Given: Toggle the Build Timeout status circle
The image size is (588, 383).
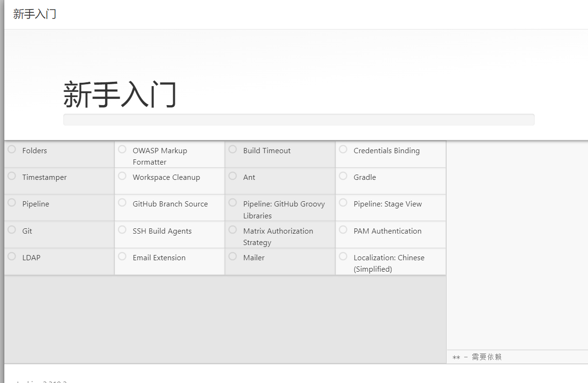Looking at the screenshot, I should coord(233,149).
